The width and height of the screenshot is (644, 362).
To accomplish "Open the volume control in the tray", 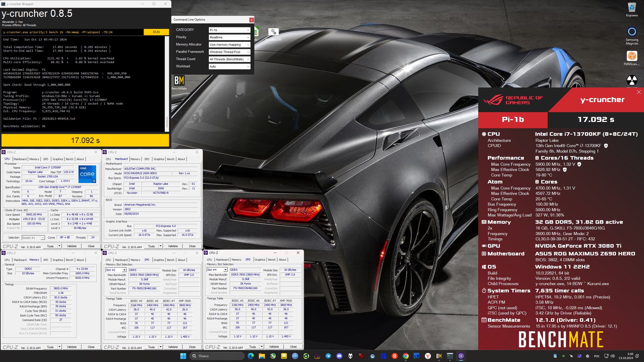I will coord(613,356).
